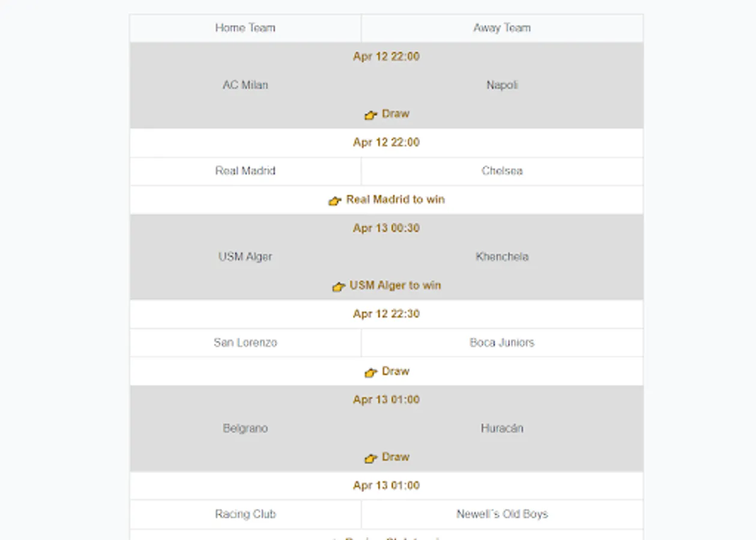Click the 'Real Madrid to win' prediction text
The height and width of the screenshot is (540, 756).
pos(395,199)
